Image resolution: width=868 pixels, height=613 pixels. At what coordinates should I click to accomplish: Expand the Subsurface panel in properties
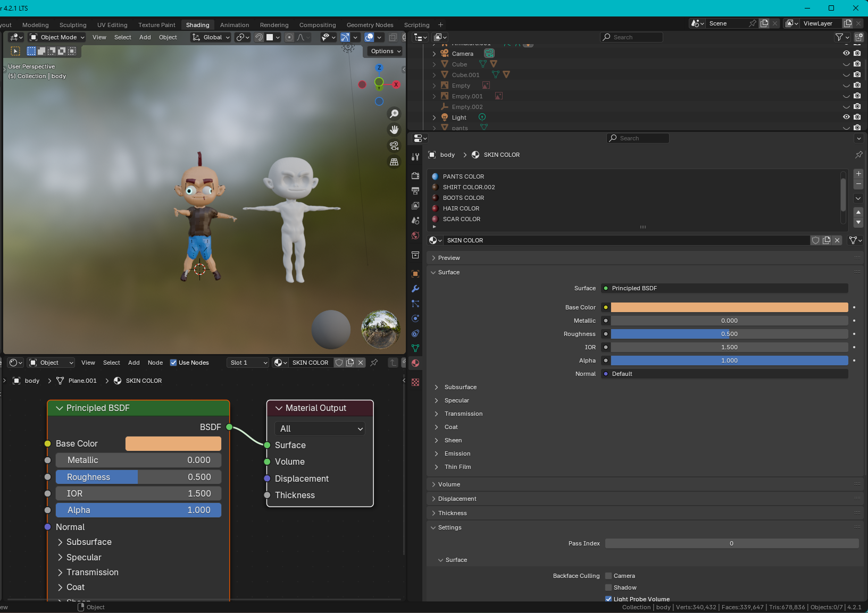pyautogui.click(x=460, y=387)
